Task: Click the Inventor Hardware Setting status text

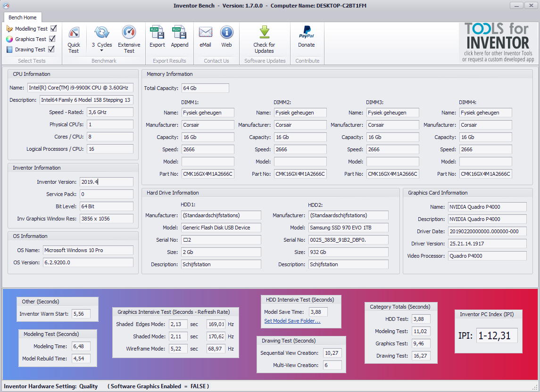Action: coord(50,386)
